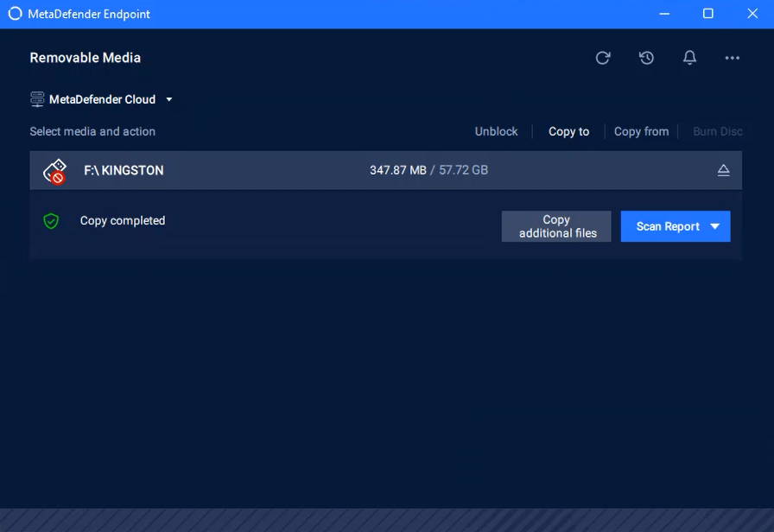Open the three-dots more options menu
Viewport: 774px width, 532px height.
[732, 58]
